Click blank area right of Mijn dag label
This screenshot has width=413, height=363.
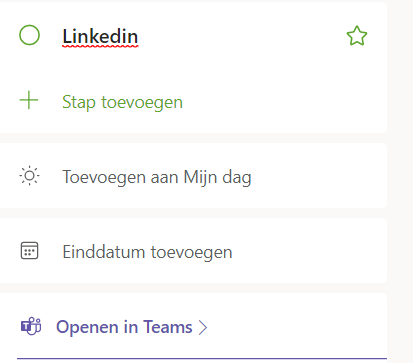(317, 176)
